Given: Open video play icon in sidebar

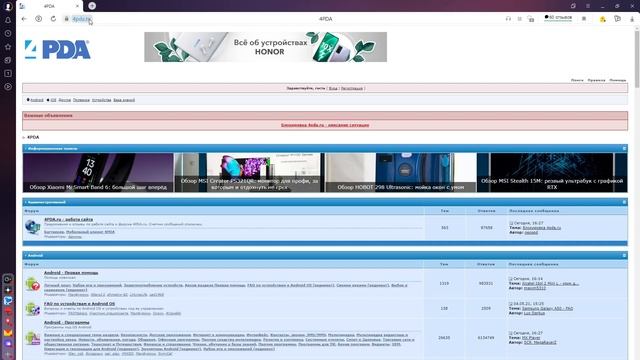Looking at the screenshot, I should coord(8,87).
